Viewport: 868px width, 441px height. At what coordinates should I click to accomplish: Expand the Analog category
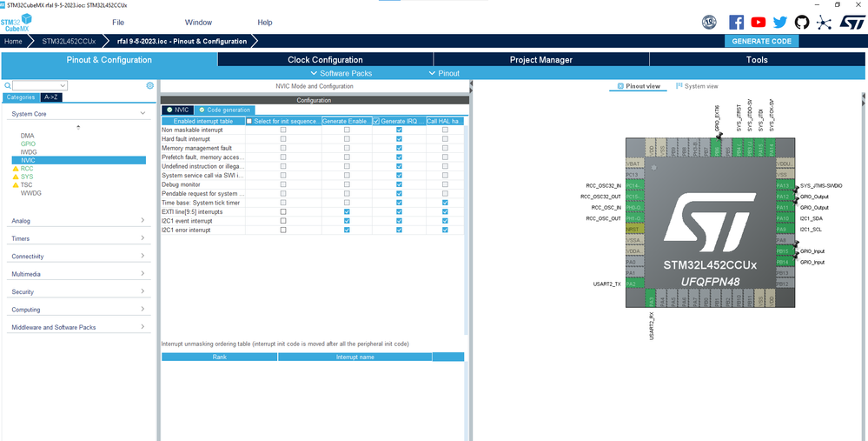[142, 221]
